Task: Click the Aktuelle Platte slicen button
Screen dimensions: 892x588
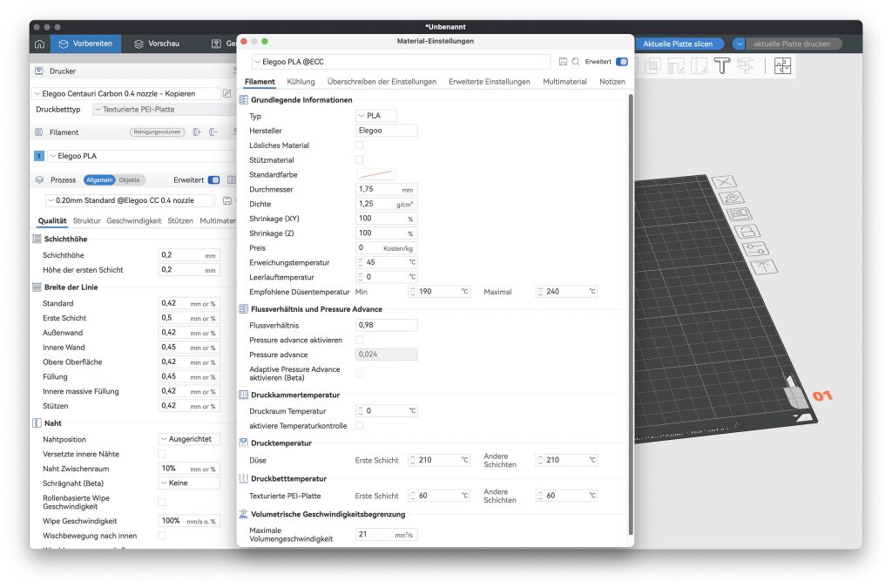Action: coord(679,44)
